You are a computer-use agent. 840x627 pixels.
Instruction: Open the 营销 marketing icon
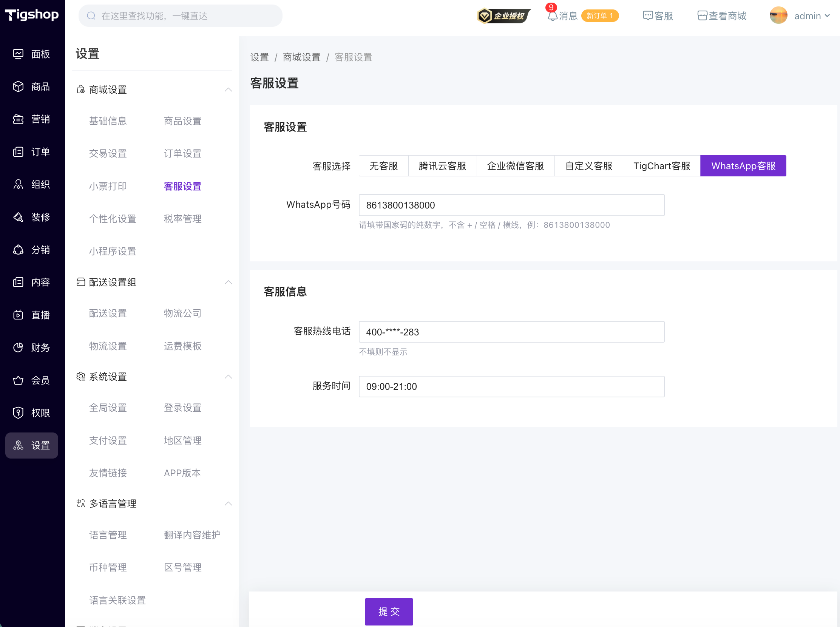[18, 120]
